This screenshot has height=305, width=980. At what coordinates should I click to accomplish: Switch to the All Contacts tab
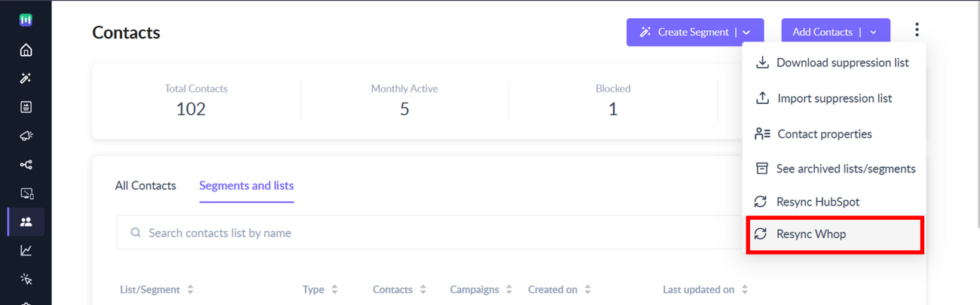[145, 185]
